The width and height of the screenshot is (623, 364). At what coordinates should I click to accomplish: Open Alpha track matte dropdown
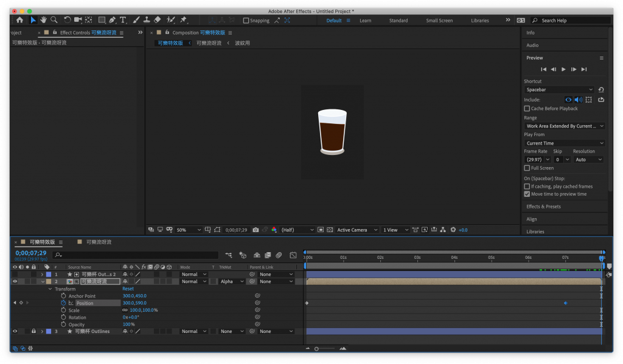coord(231,281)
